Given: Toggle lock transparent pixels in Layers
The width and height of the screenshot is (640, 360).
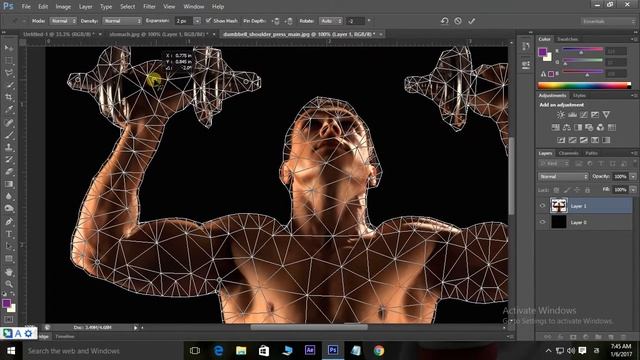Looking at the screenshot, I should coord(556,190).
